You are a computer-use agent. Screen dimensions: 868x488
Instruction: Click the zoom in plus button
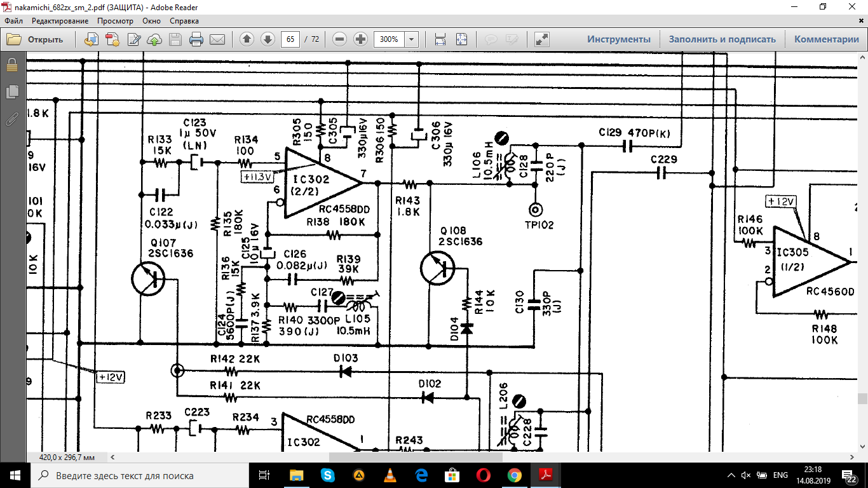(360, 39)
